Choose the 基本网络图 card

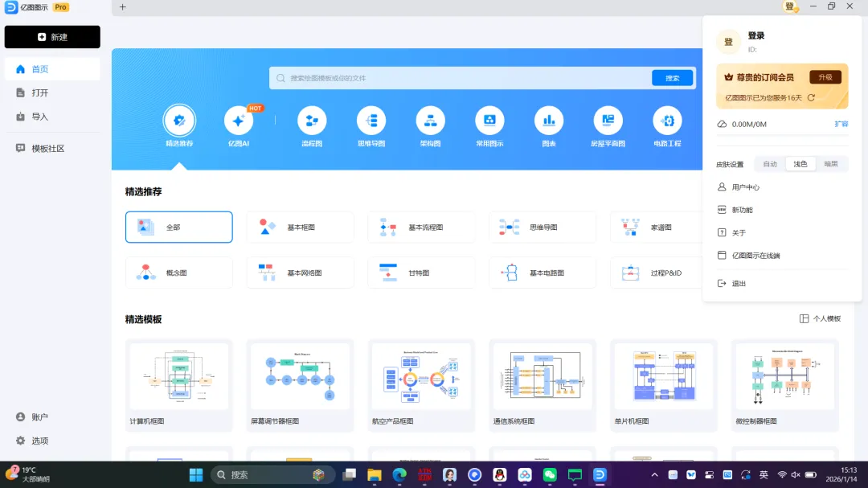pyautogui.click(x=300, y=273)
